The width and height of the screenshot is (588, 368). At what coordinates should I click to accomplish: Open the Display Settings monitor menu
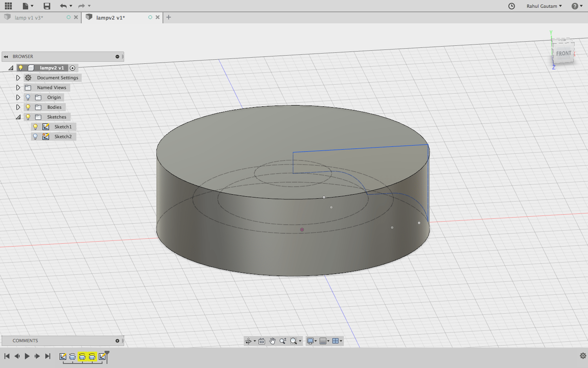click(312, 341)
